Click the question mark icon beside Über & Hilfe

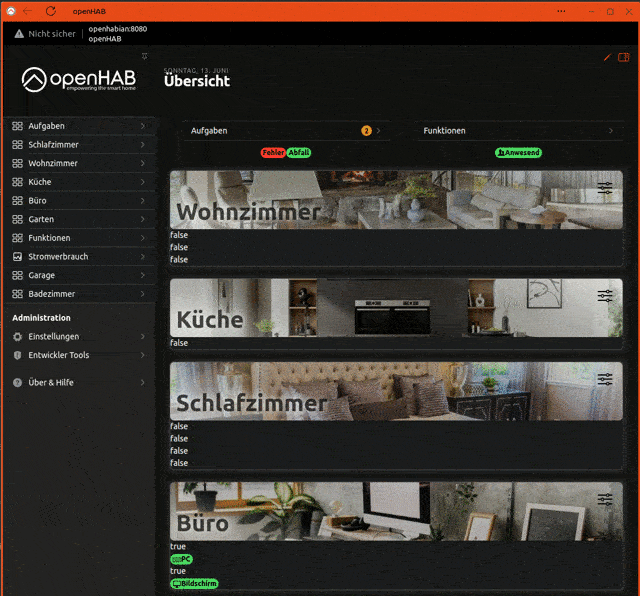pyautogui.click(x=18, y=383)
